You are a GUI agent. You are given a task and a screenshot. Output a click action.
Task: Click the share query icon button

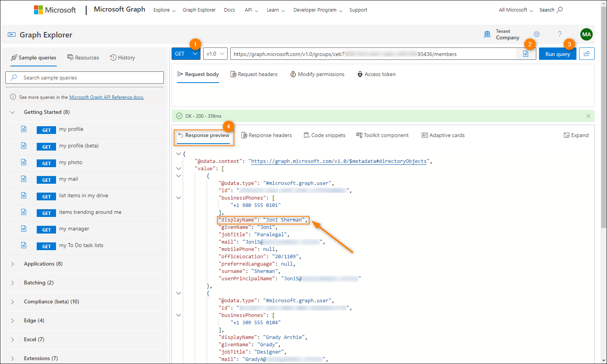coord(587,54)
